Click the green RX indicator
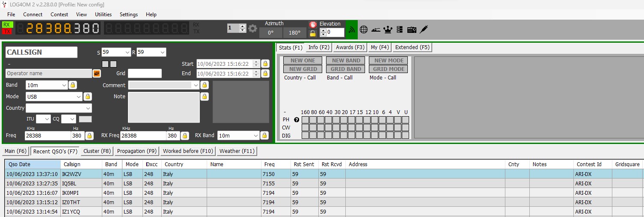 click(7, 25)
